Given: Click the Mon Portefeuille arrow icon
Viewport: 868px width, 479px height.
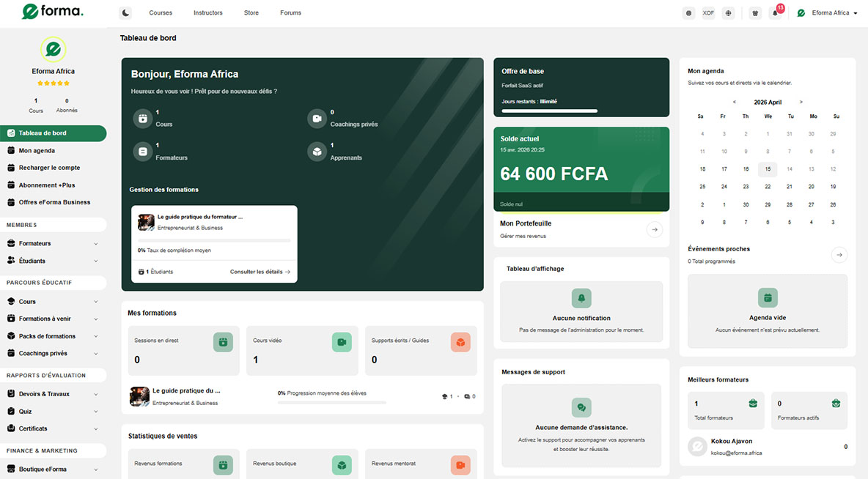Looking at the screenshot, I should pos(654,229).
